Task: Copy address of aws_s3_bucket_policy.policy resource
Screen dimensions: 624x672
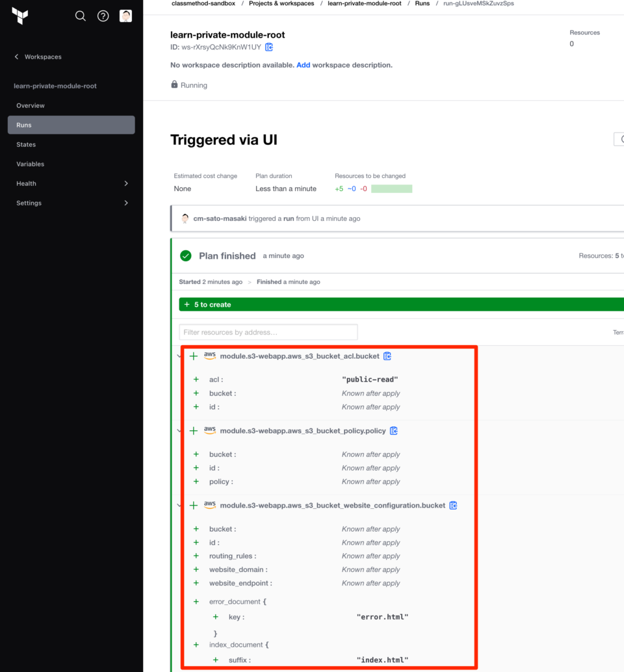Action: tap(394, 431)
